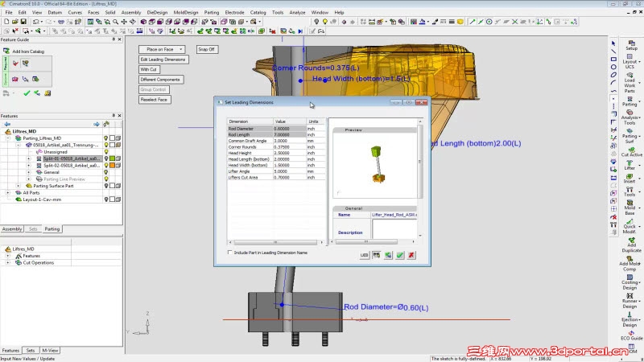644x362 pixels.
Task: Click the Rod Diameter value cell
Action: [289, 129]
